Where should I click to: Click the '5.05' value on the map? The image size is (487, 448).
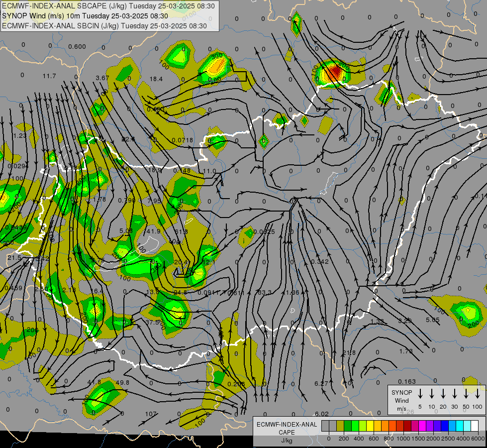(x=433, y=320)
